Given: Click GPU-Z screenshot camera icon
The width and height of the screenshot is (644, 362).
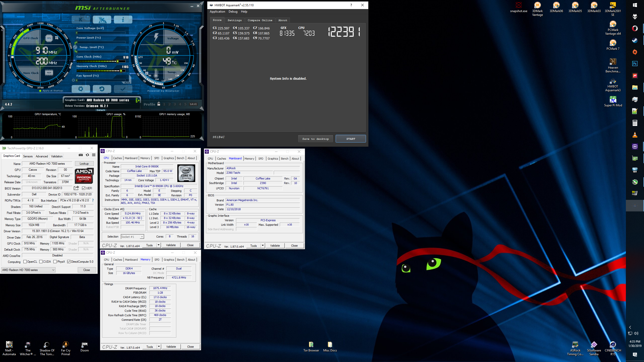Looking at the screenshot, I should click(x=81, y=155).
